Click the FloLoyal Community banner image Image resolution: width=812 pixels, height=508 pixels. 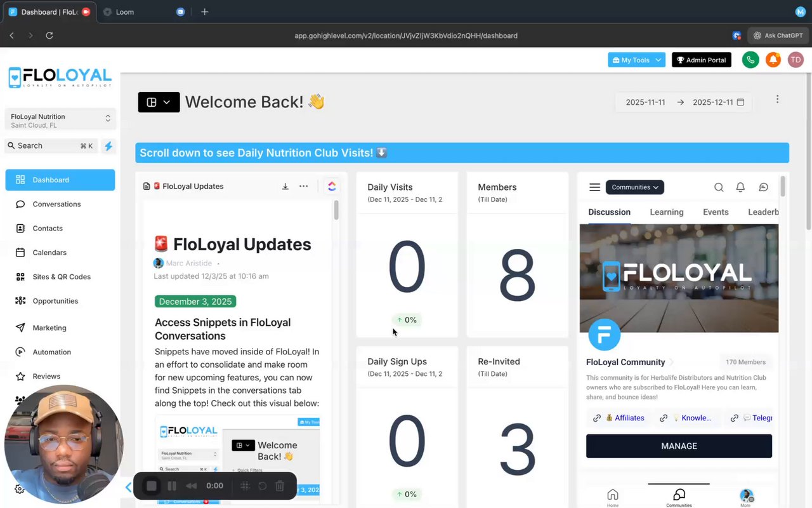679,278
